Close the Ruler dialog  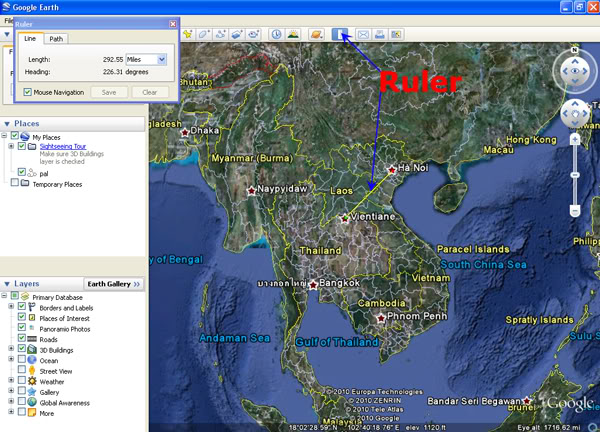coord(173,24)
